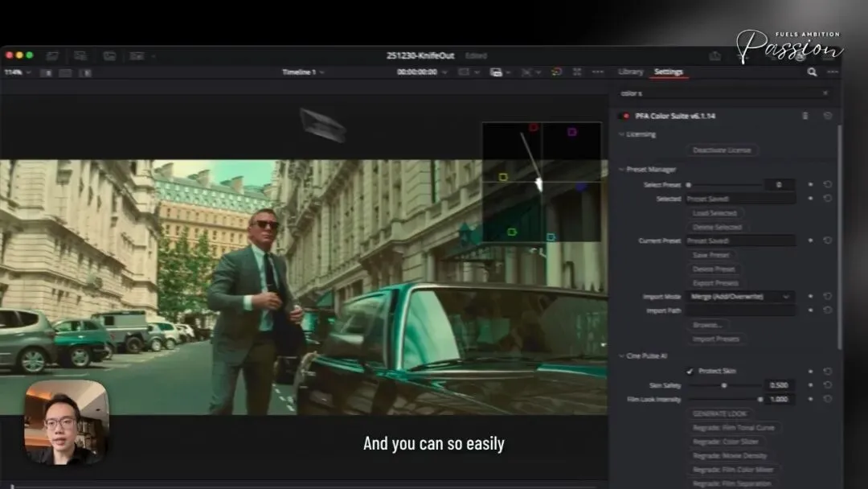This screenshot has width=868, height=489.
Task: Click the first view icon beside 114% zoom
Action: pos(46,72)
